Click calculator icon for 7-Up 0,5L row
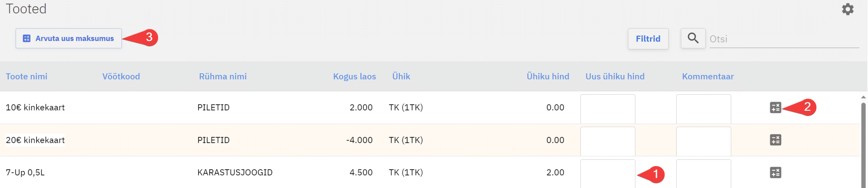Viewport: 868px width, 188px height. pyautogui.click(x=775, y=172)
